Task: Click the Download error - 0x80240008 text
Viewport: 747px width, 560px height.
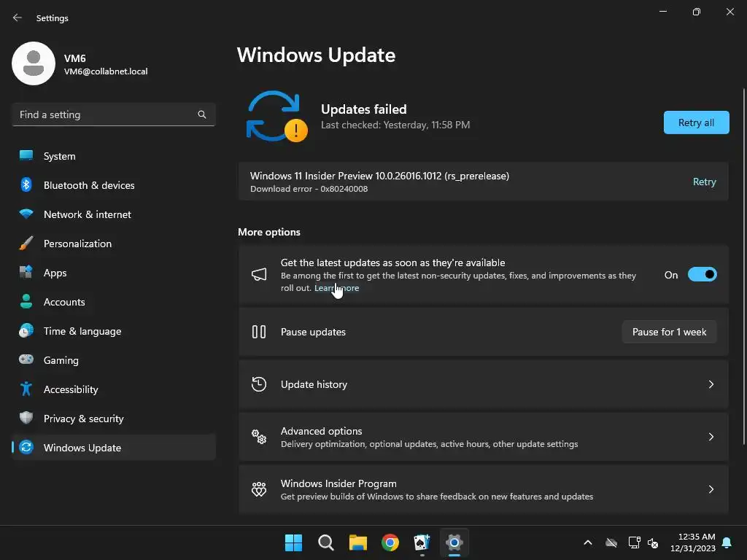Action: click(309, 189)
